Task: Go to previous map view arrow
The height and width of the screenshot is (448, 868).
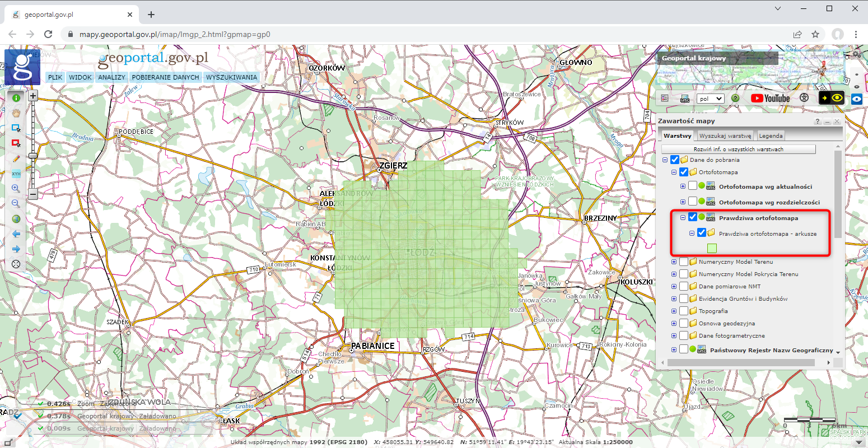Action: [16, 234]
